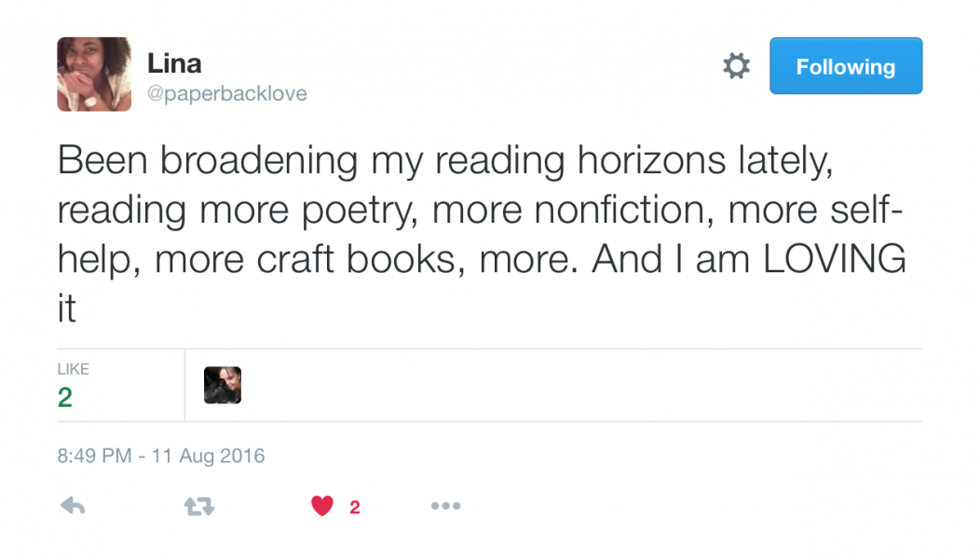Click the final word it in the tweet

tap(67, 308)
